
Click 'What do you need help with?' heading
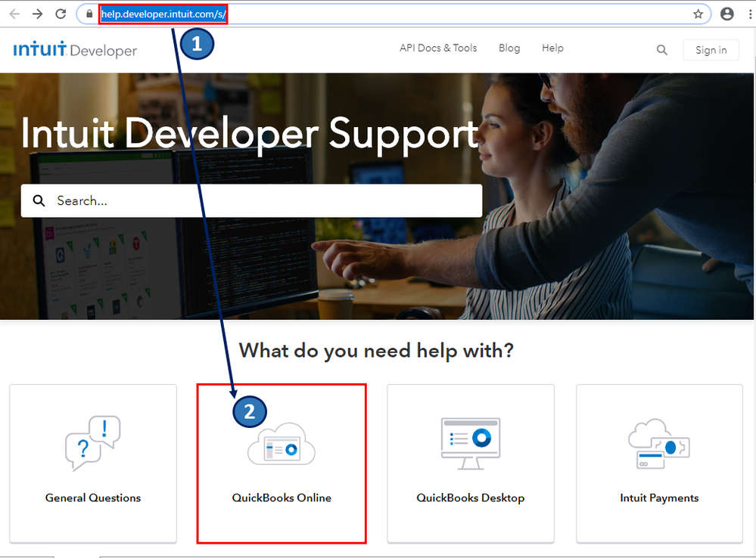pos(377,350)
